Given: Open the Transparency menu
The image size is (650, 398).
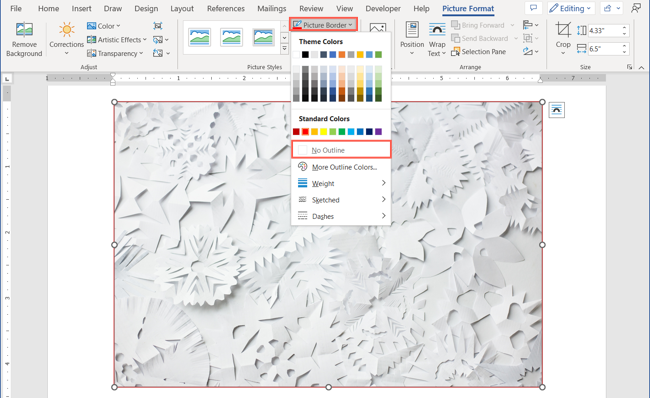Looking at the screenshot, I should (115, 53).
